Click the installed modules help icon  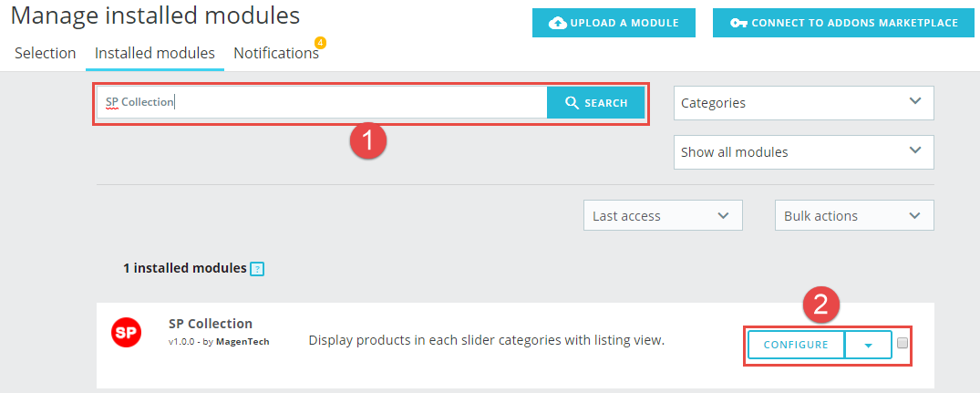tap(257, 269)
